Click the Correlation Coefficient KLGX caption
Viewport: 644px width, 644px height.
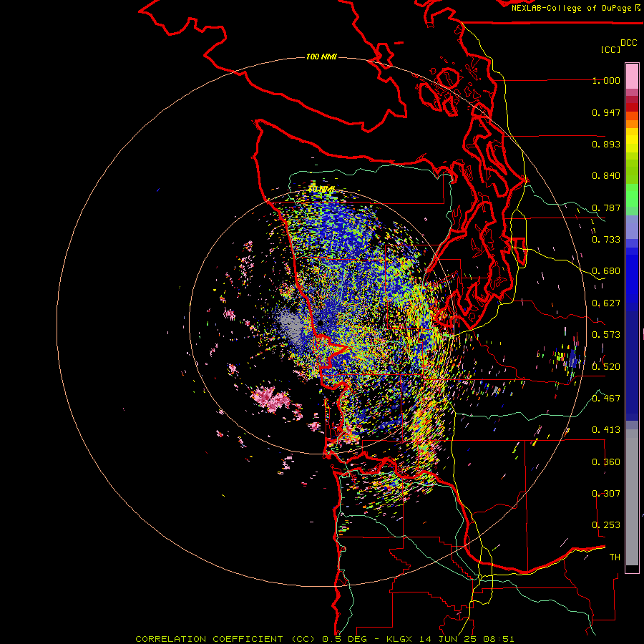pyautogui.click(x=324, y=639)
